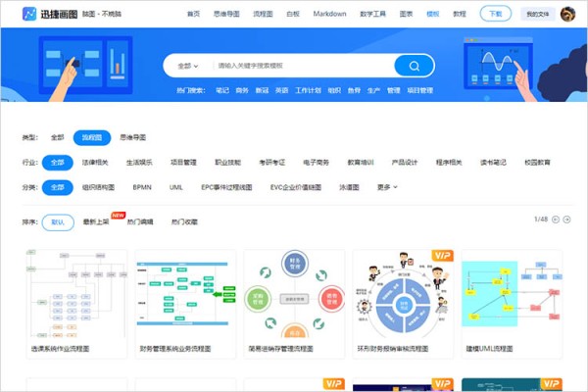Image resolution: width=588 pixels, height=392 pixels.
Task: Select 思维导图 in the 类型 row
Action: 132,137
